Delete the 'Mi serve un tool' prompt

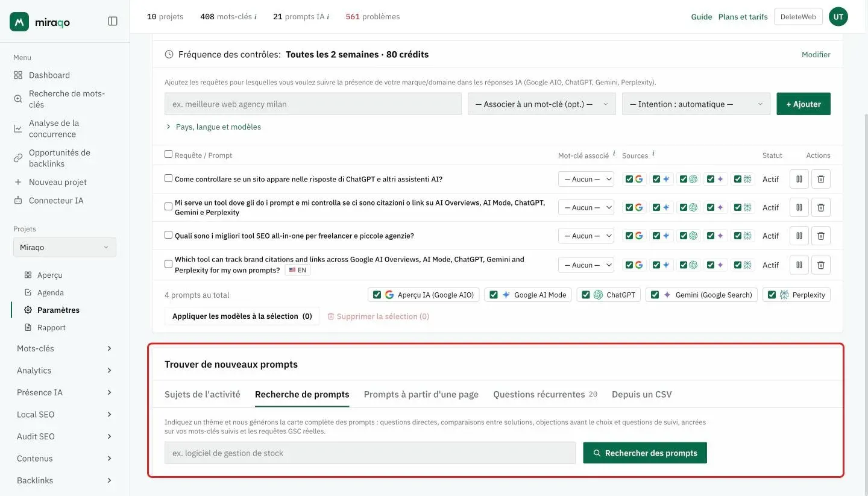pos(821,207)
